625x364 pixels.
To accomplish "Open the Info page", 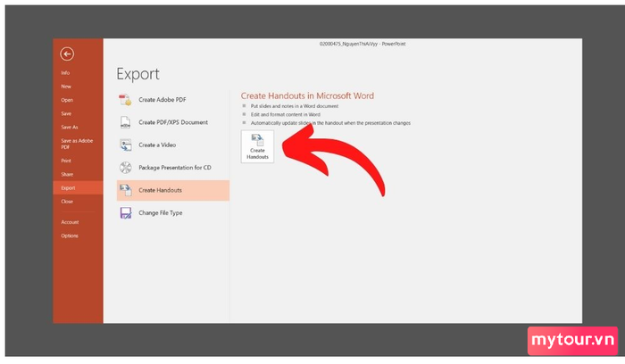I will click(65, 73).
